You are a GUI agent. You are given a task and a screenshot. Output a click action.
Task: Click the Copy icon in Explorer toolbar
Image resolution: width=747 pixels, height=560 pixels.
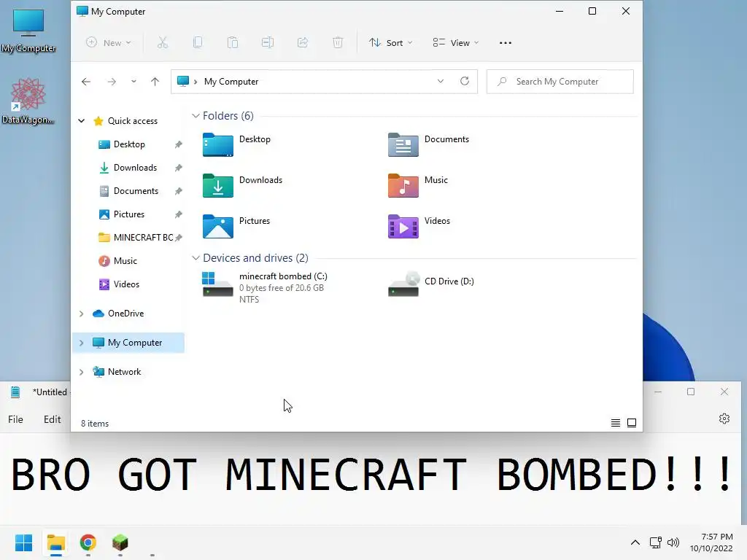[x=197, y=43]
